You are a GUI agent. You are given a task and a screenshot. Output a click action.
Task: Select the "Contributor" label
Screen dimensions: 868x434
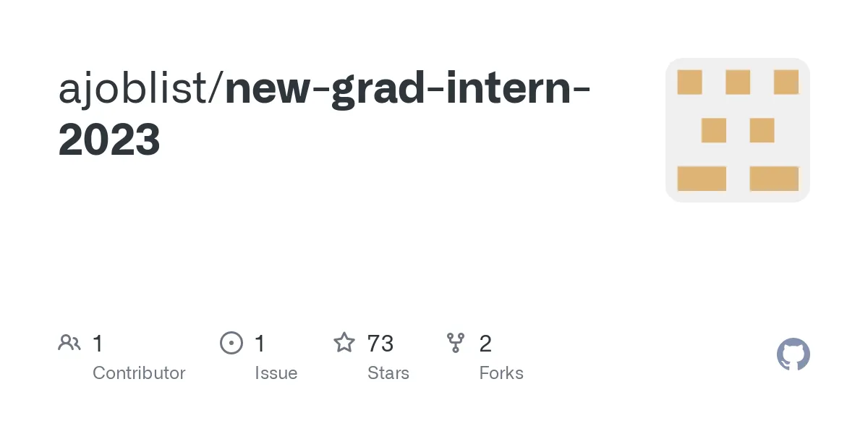click(x=139, y=373)
